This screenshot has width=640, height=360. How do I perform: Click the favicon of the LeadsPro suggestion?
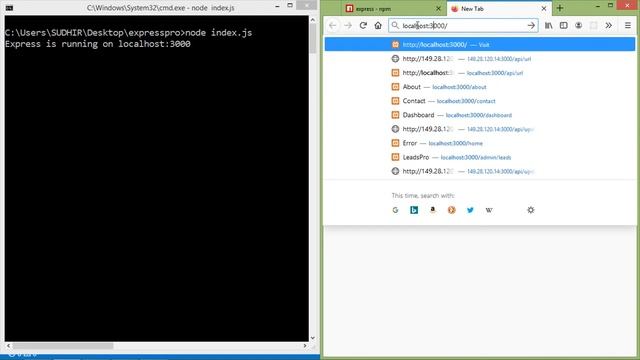tap(395, 157)
